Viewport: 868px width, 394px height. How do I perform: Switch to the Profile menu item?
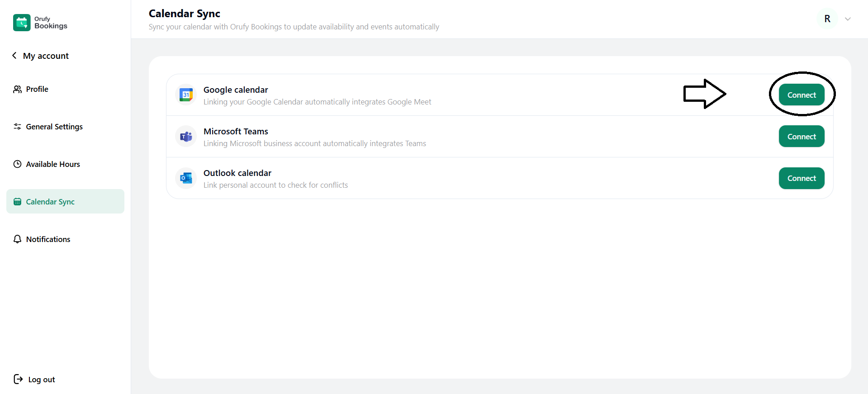(x=37, y=89)
